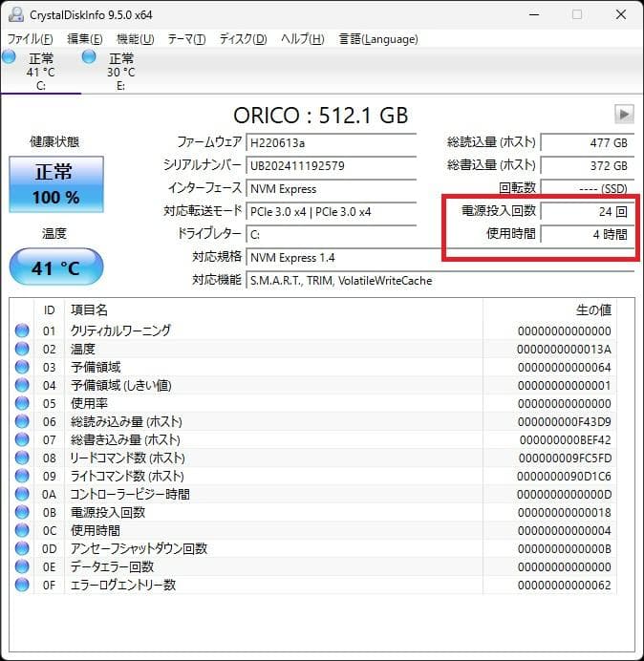Viewport: 644px width, 661px height.
Task: Click status icon of クリティカルワーニング row
Action: tap(22, 330)
